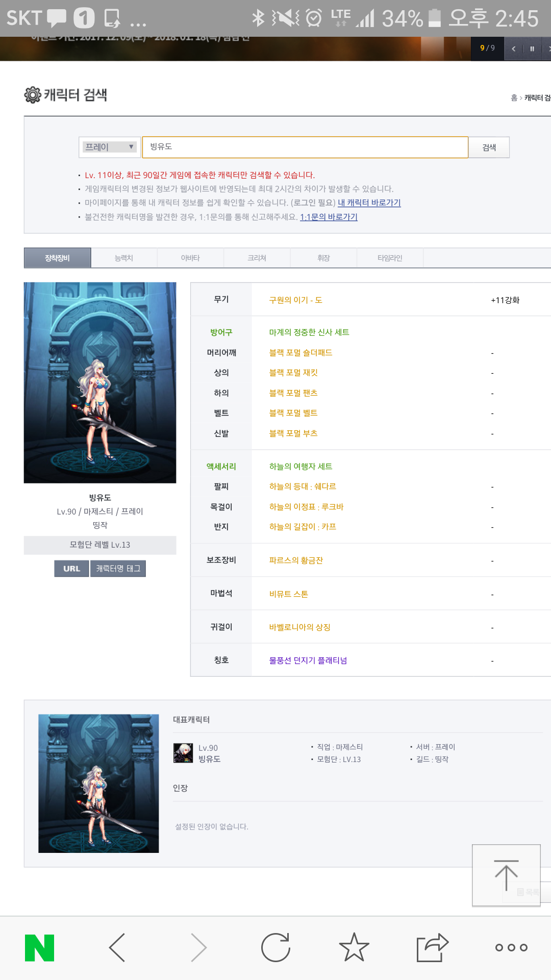Viewport: 551px width, 980px height.
Task: Show previous banner slide
Action: click(513, 49)
